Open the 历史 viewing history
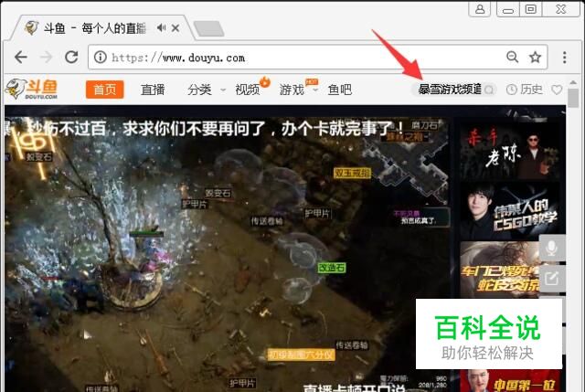Image resolution: width=585 pixels, height=392 pixels. (x=524, y=90)
